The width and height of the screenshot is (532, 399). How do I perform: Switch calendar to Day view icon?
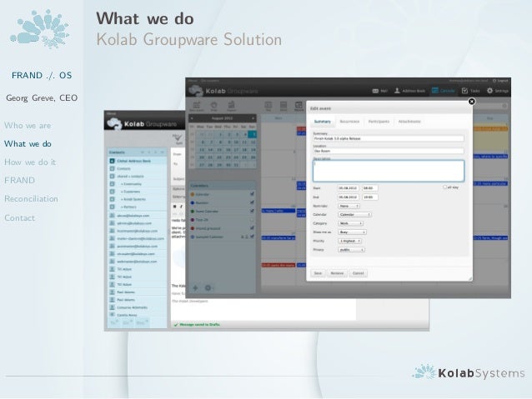(268, 106)
